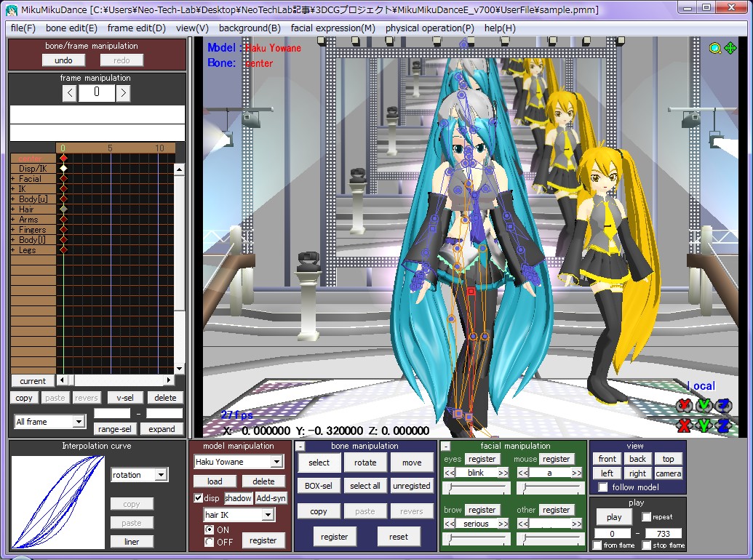
Task: Expand the Fingers bone group
Action: point(13,230)
